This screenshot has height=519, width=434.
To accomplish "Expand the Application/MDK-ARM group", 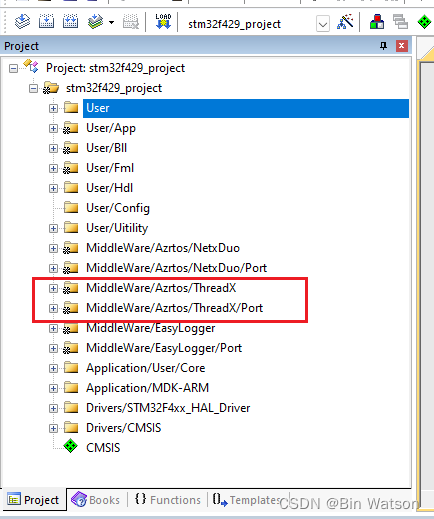I will [x=53, y=388].
